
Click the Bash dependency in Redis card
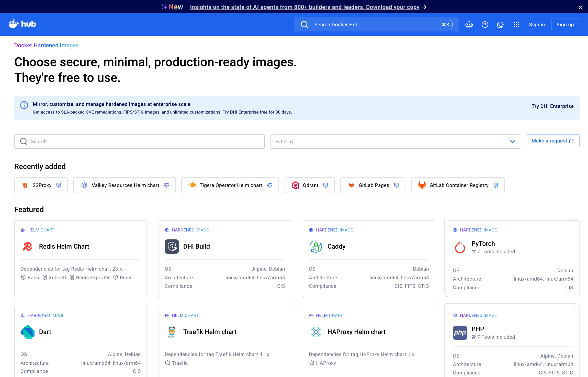[30, 278]
